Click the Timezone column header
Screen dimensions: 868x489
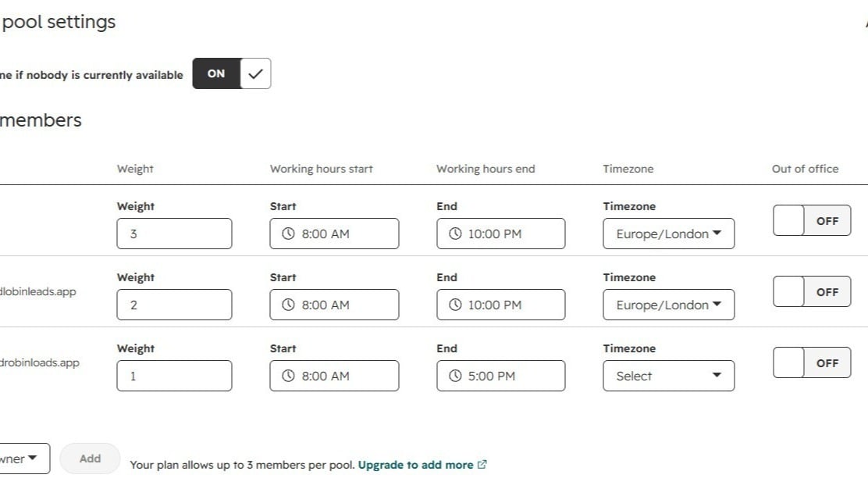pyautogui.click(x=628, y=169)
